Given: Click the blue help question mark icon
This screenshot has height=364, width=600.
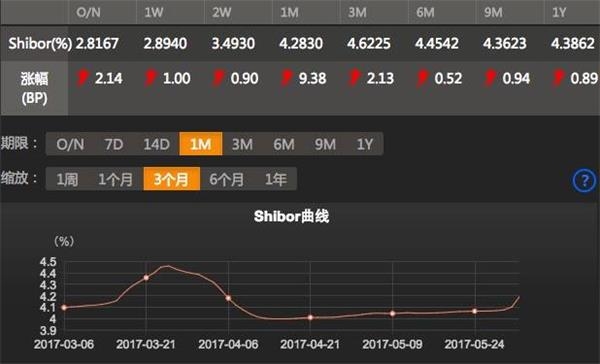Looking at the screenshot, I should coord(585,180).
